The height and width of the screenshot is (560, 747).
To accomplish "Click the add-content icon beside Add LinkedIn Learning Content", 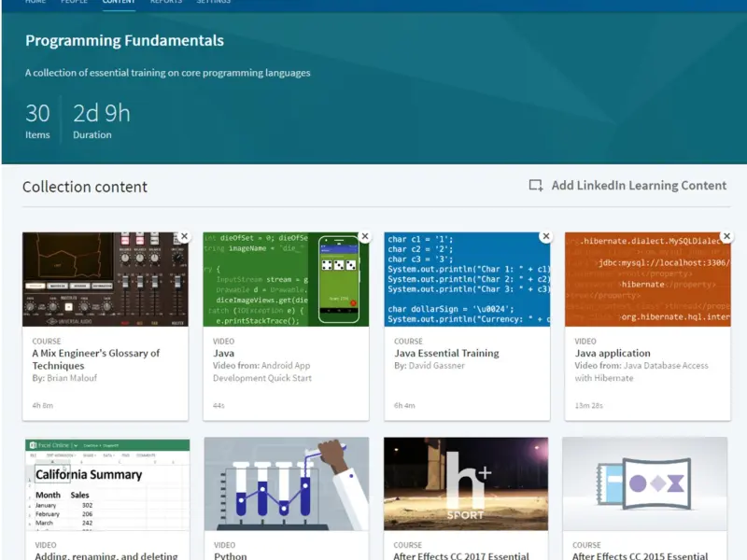I will tap(536, 186).
